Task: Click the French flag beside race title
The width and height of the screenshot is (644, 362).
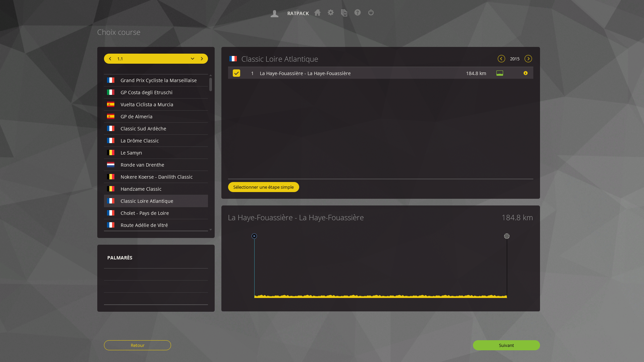Action: pyautogui.click(x=233, y=59)
